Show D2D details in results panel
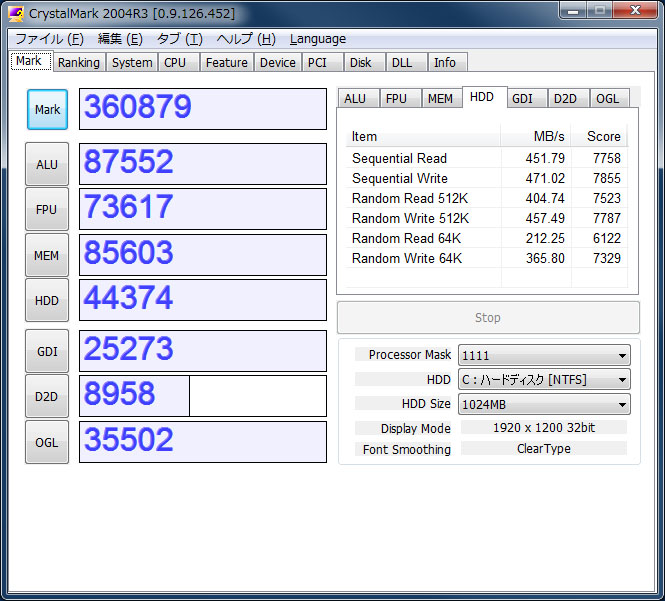 click(568, 98)
